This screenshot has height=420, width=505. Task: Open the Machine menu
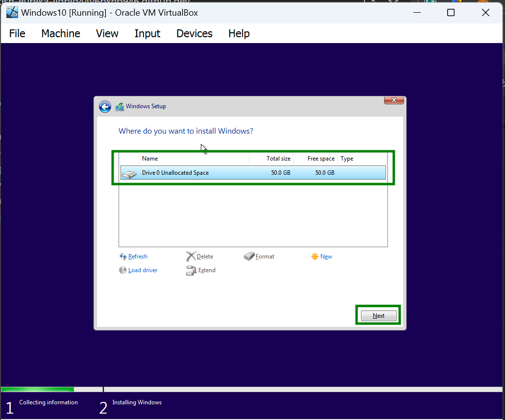(61, 33)
